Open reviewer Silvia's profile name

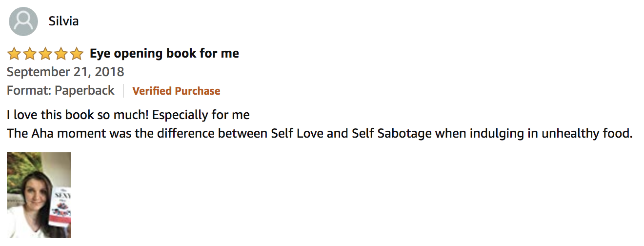point(63,21)
